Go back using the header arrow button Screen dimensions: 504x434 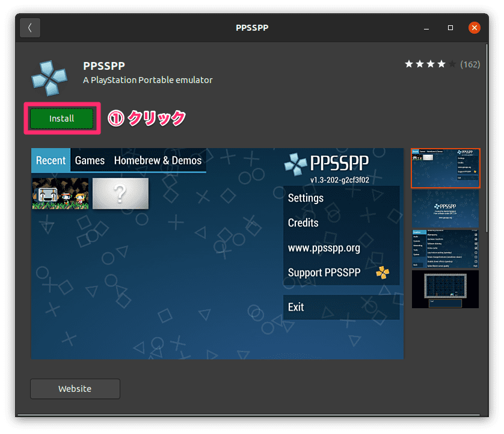click(30, 28)
